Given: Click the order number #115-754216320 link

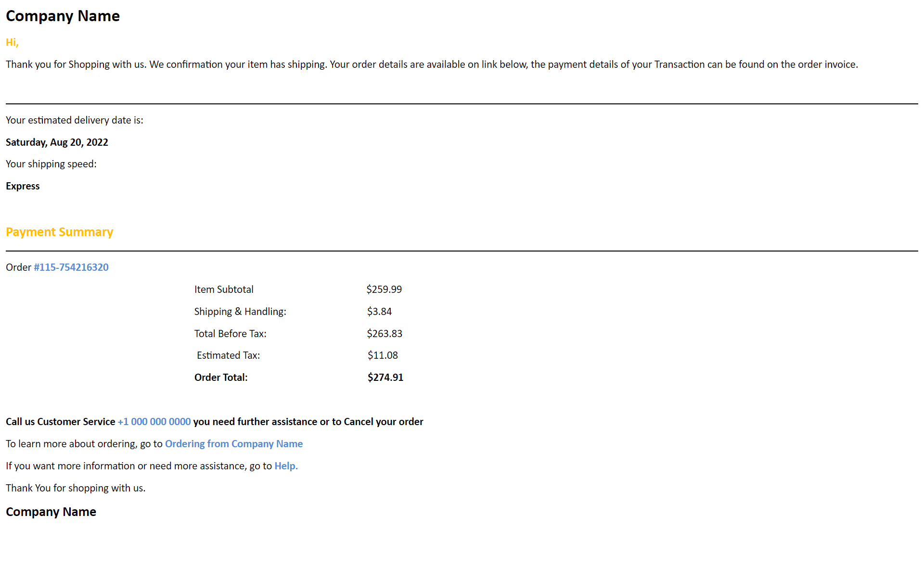Looking at the screenshot, I should click(71, 267).
